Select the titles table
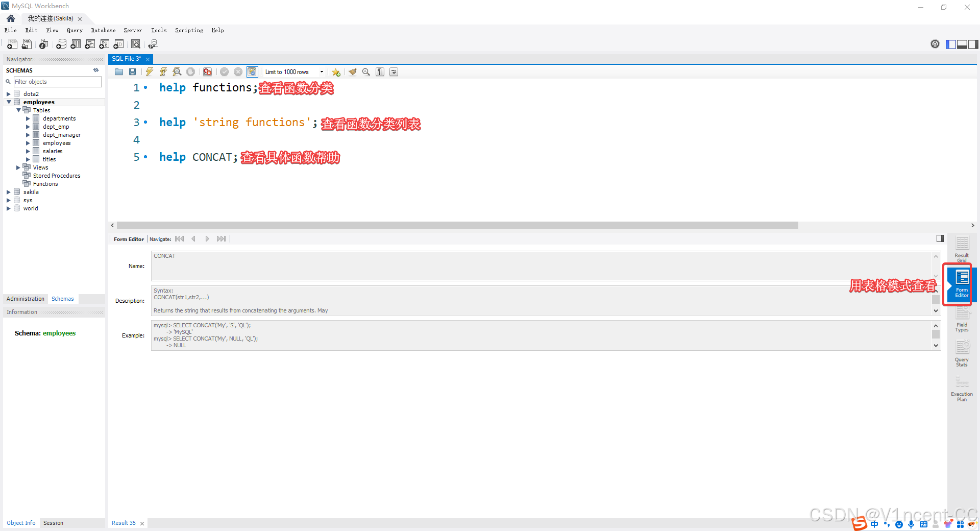Viewport: 980px width, 531px height. (50, 159)
